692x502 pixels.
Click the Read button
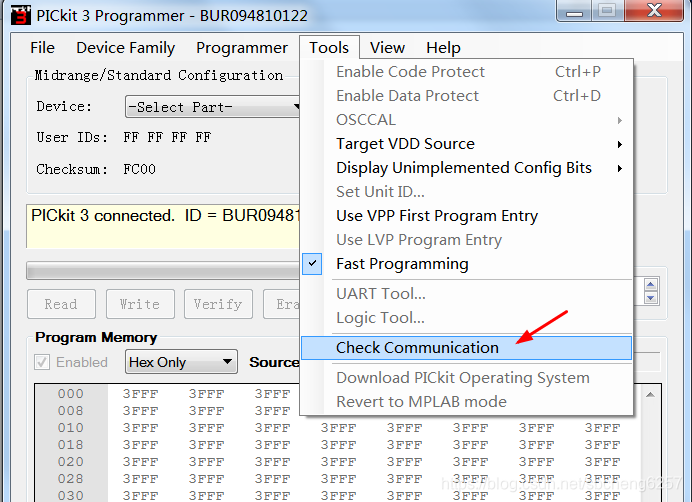pos(61,304)
